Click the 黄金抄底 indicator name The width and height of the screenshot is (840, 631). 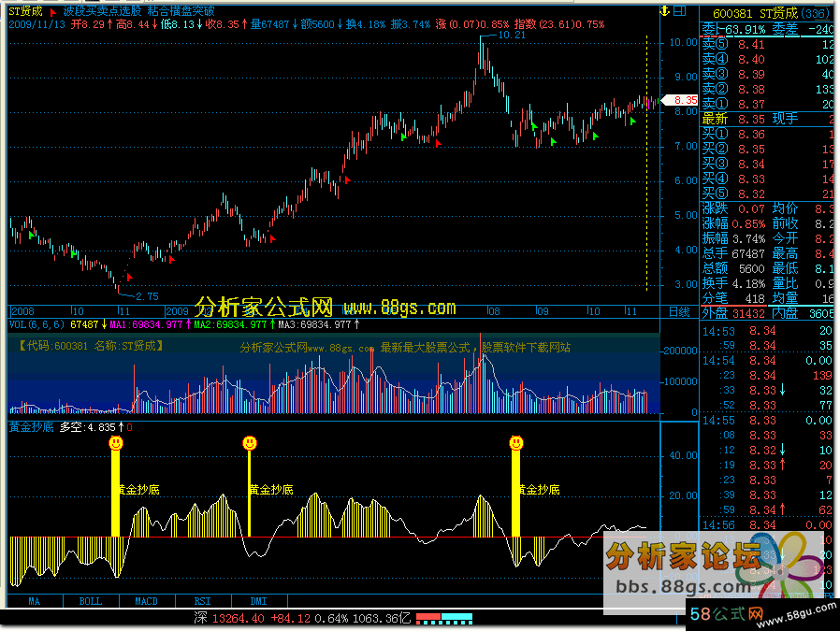tap(32, 427)
